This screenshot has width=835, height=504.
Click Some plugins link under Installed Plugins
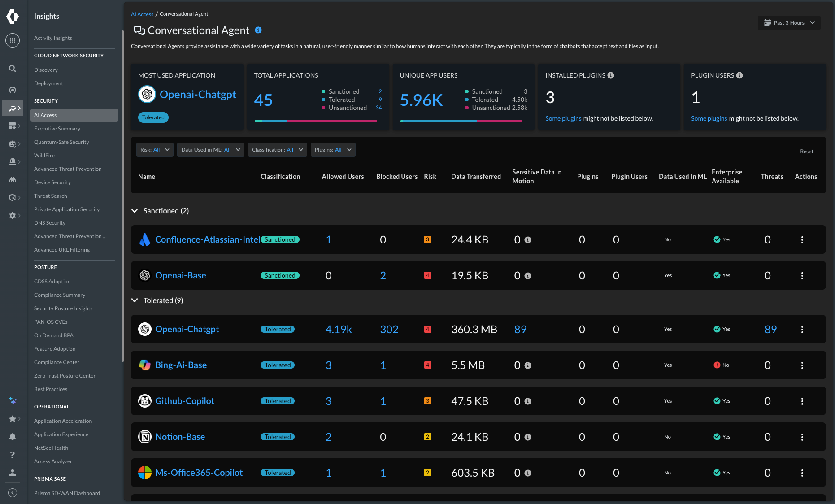[x=563, y=118]
